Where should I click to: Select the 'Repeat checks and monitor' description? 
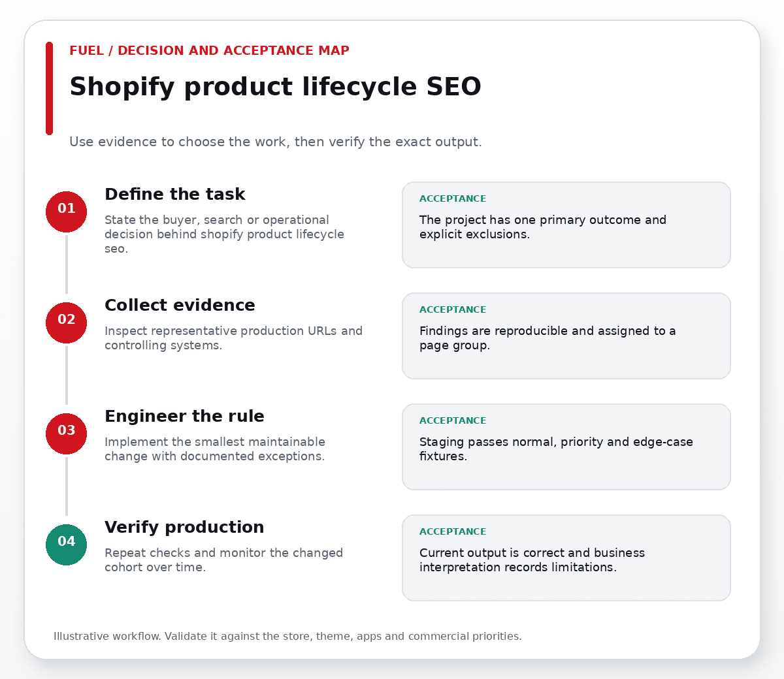[223, 560]
